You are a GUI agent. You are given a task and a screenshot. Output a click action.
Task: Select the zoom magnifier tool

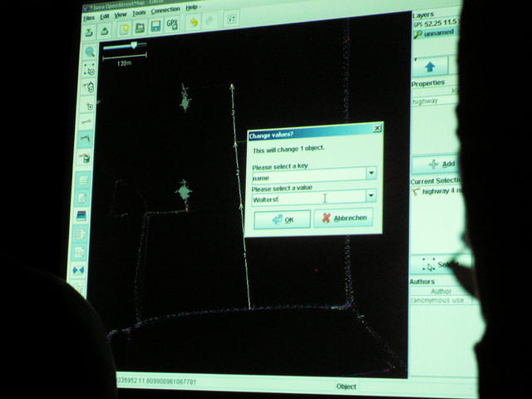click(x=90, y=52)
